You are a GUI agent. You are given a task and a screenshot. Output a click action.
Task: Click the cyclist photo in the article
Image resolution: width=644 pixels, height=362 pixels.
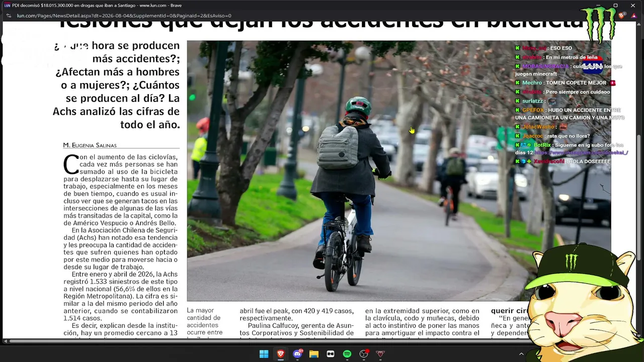coord(399,171)
